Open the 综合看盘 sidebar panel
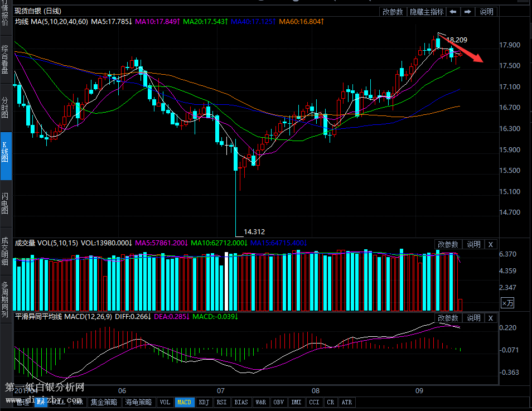 tap(5, 60)
